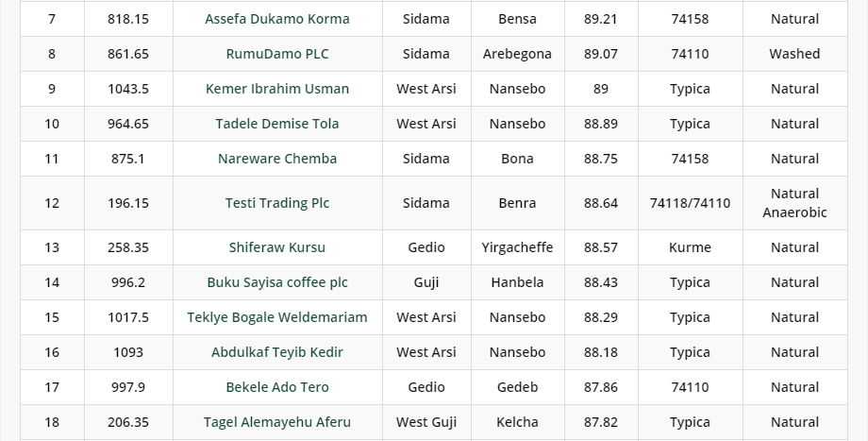Open Shiferaw Kursu producer link
This screenshot has width=868, height=441.
277,247
